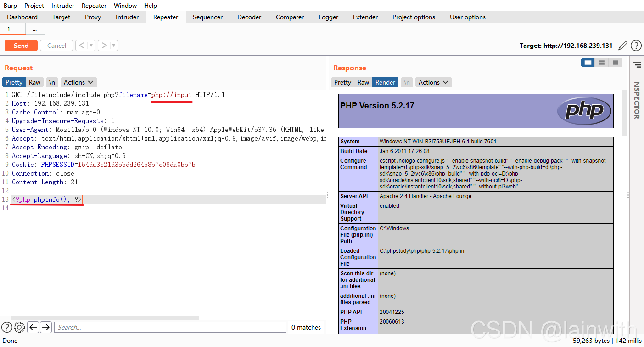Click the request horizontal scrollbar

[x=106, y=318]
